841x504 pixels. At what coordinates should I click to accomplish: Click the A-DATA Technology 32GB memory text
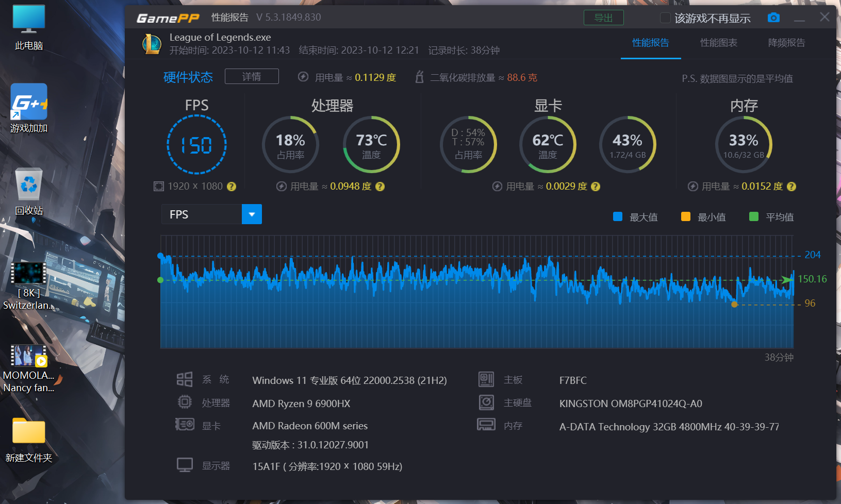pyautogui.click(x=669, y=427)
